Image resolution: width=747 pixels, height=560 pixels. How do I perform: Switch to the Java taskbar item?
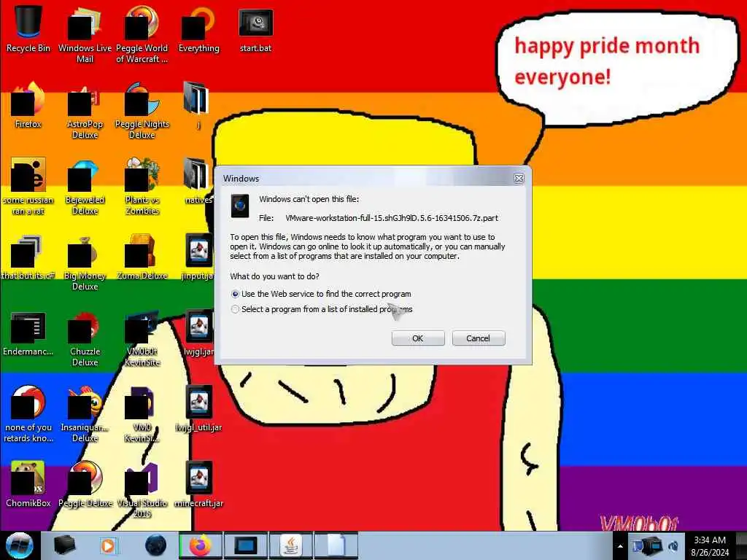coord(290,545)
